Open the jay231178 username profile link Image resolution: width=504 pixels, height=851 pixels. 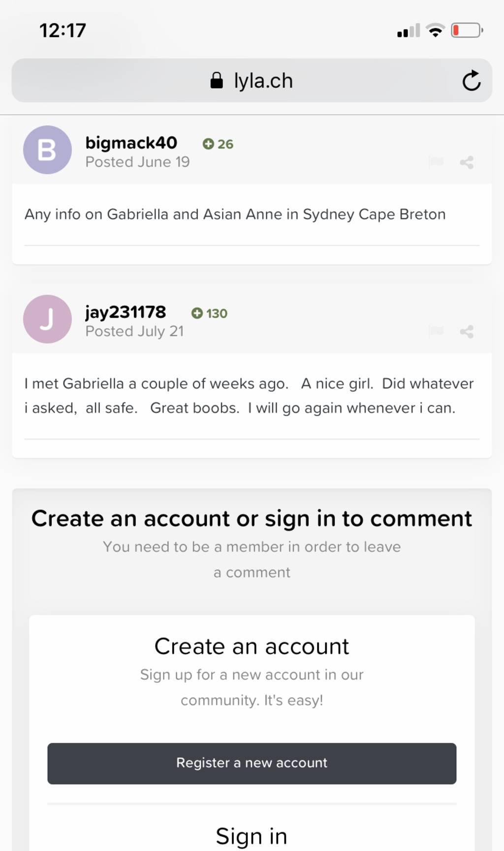point(126,312)
